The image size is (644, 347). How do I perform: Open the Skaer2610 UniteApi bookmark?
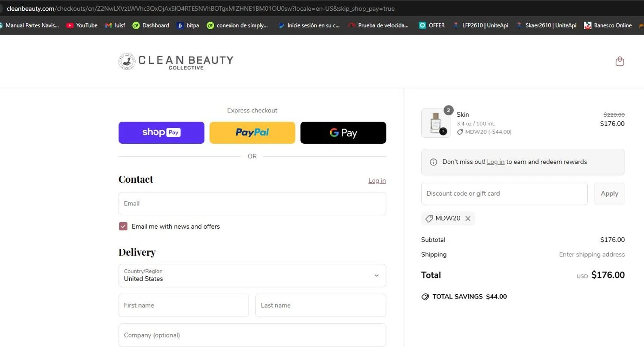(x=546, y=25)
